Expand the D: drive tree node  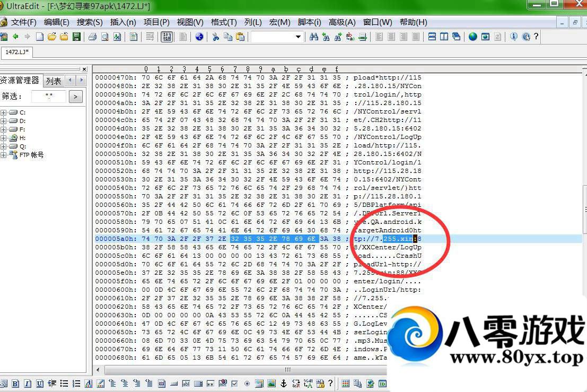4,121
